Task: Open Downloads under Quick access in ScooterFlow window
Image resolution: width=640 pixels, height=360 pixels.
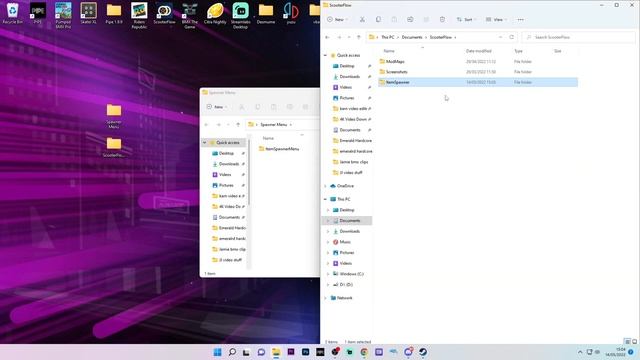Action: [x=349, y=76]
